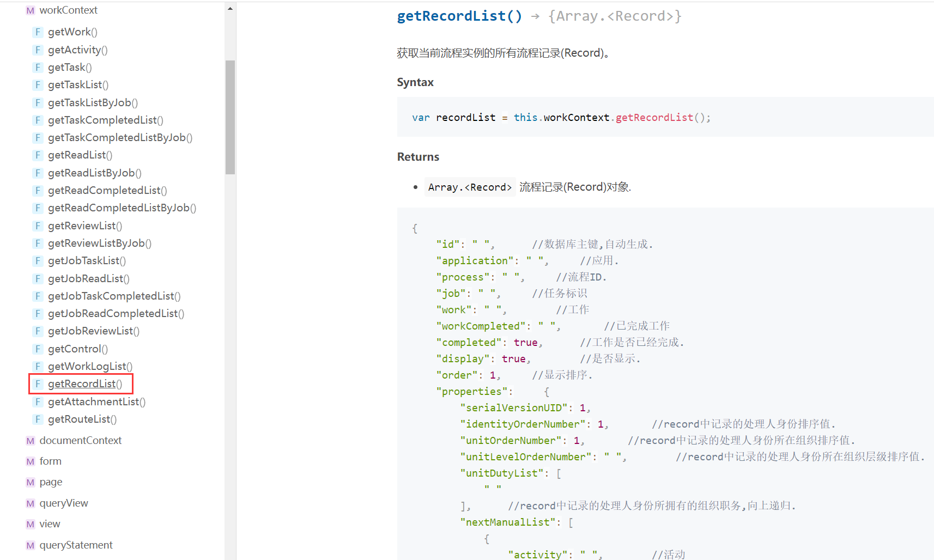Screen dimensions: 934x560
Task: Open getAttachmentList() documentation
Action: pos(97,402)
